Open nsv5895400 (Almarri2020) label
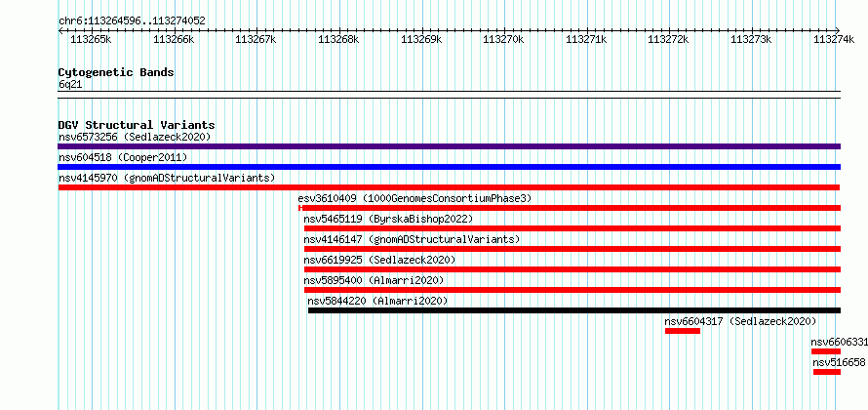The height and width of the screenshot is (410, 868). (x=374, y=280)
